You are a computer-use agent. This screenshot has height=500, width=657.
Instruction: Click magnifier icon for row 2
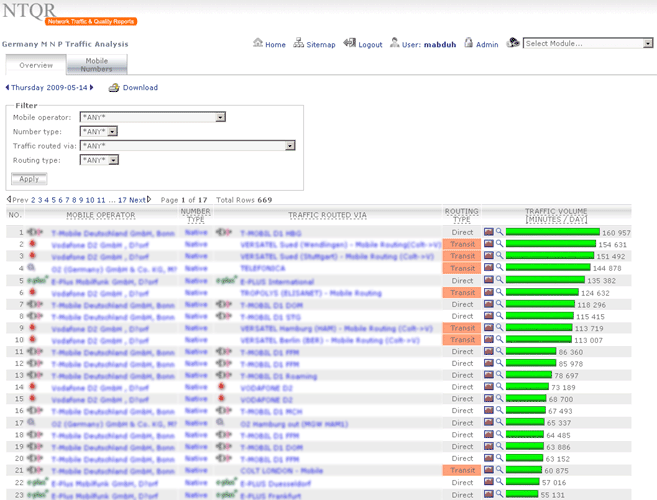(499, 244)
